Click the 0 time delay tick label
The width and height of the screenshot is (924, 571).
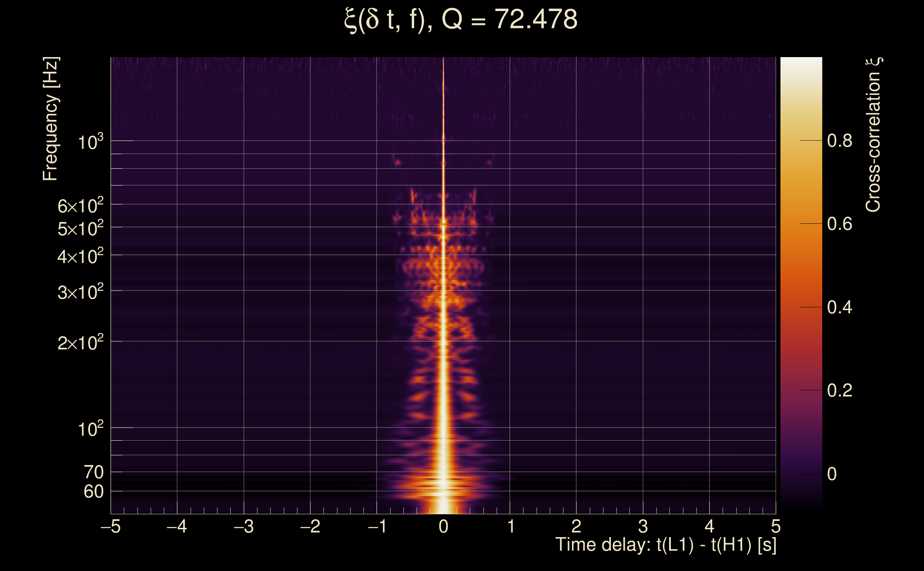443,526
